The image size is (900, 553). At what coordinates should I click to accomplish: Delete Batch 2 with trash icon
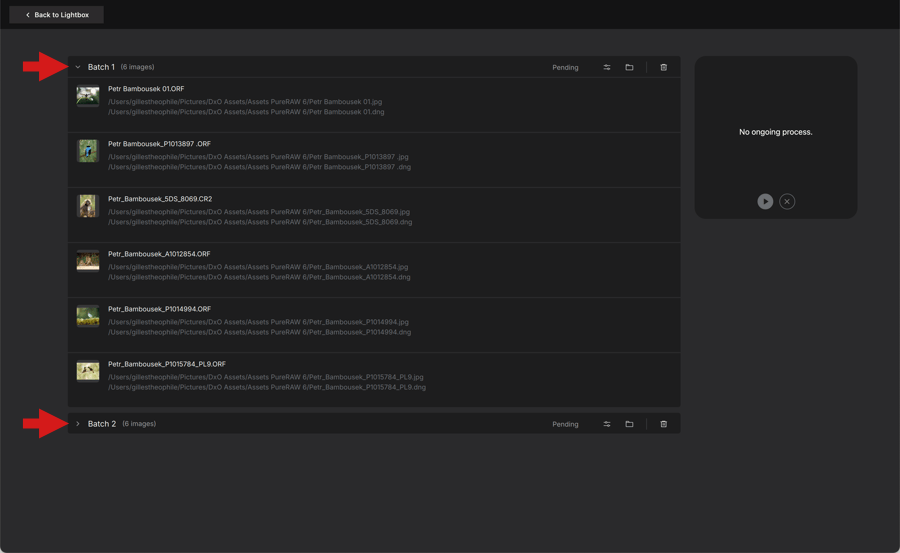click(664, 424)
